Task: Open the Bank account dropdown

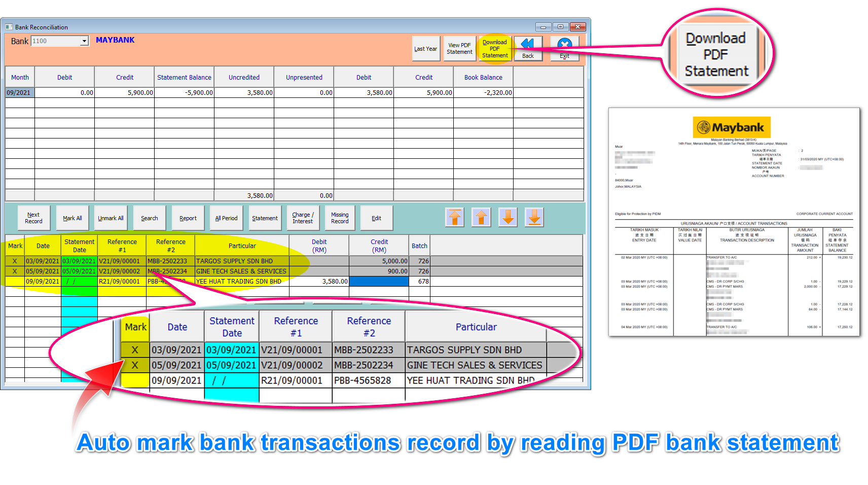Action: pyautogui.click(x=84, y=41)
